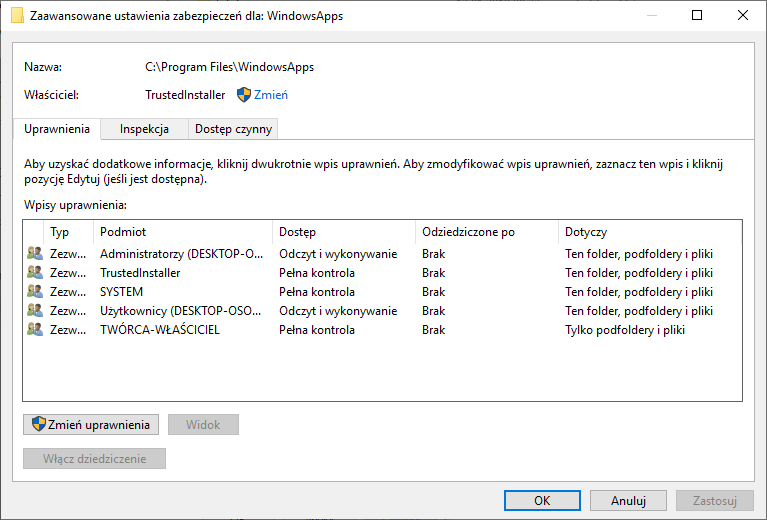Screen dimensions: 767x520
Task: Click the user group icon in TWÓRCA-WŁAŚCICIEL row
Action: click(x=35, y=330)
